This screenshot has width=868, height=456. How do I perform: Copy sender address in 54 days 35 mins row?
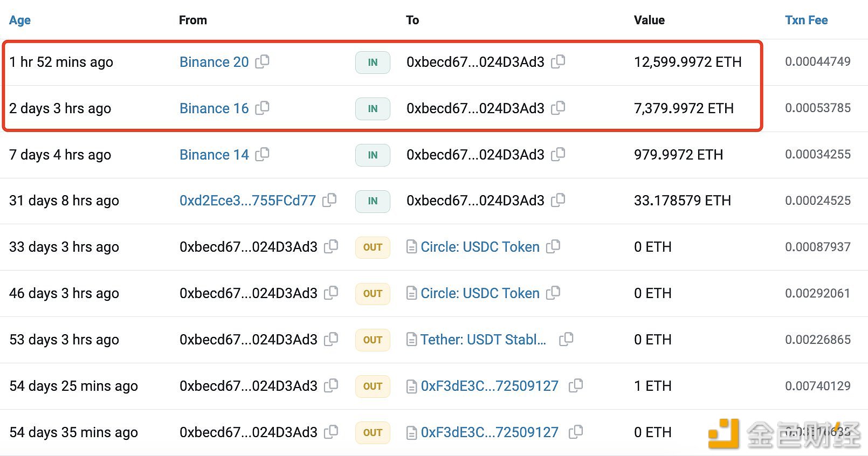coord(331,432)
